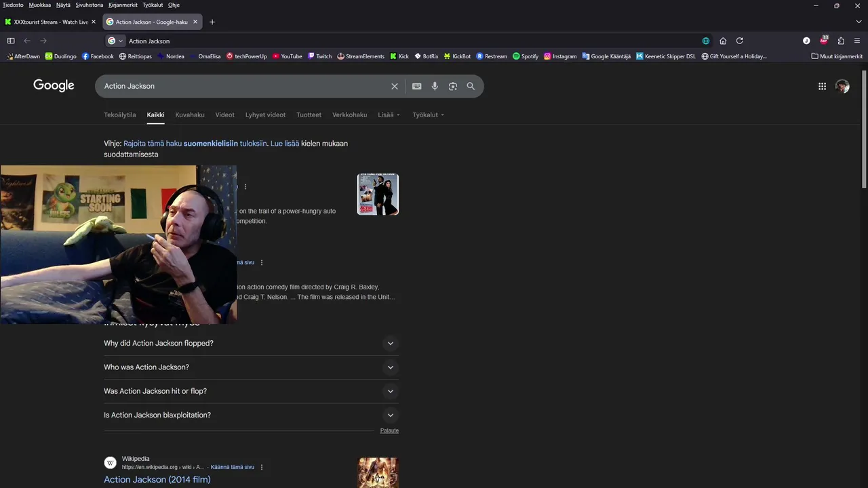Switch to Kuvahaku image search tab
Screen dimensions: 868x488
190,115
